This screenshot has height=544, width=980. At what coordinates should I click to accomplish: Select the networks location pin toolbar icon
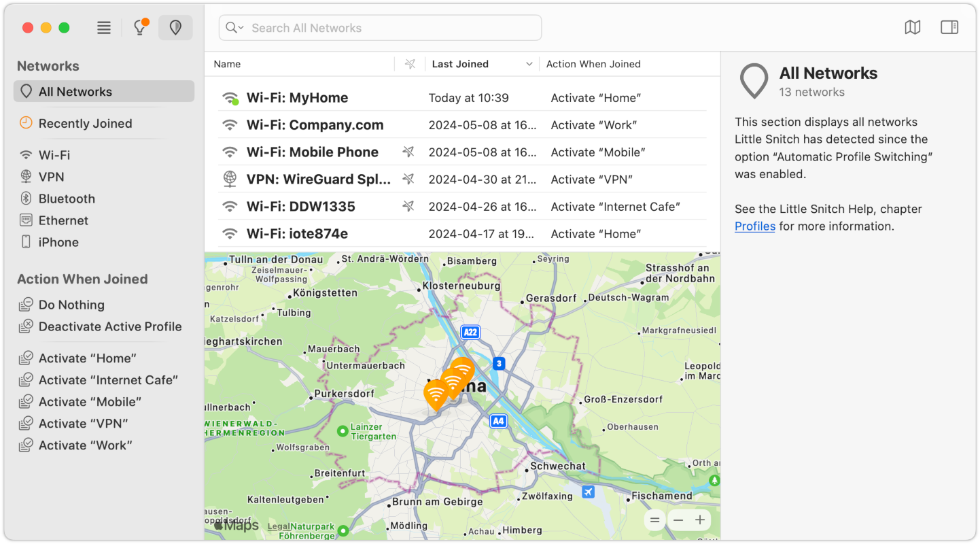click(x=175, y=28)
